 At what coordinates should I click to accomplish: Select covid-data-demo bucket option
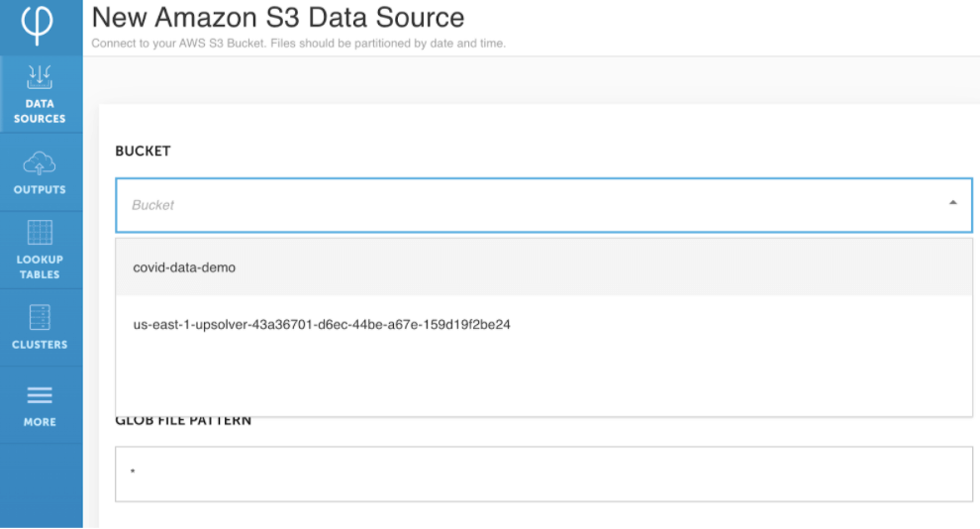pos(543,267)
